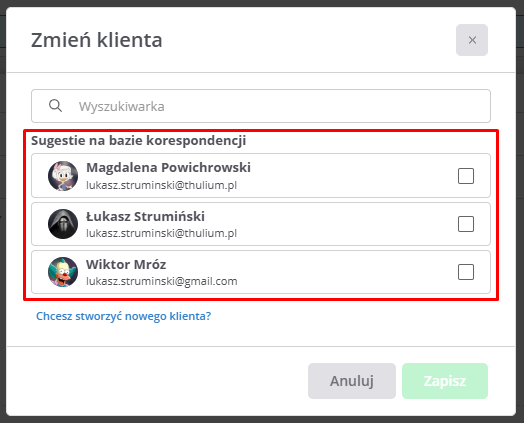The width and height of the screenshot is (524, 423).
Task: Click Magdalena Powichrowski's avatar picture
Action: click(63, 176)
